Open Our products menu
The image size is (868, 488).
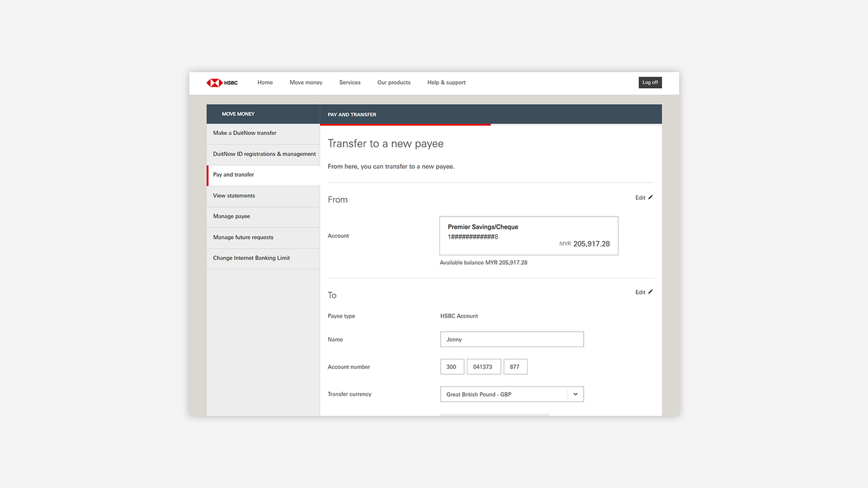(394, 82)
